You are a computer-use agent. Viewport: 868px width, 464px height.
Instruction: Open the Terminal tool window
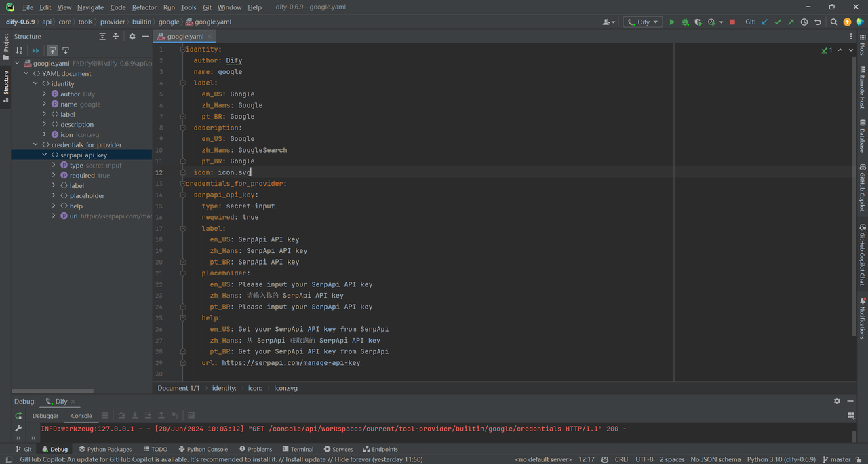(297, 449)
